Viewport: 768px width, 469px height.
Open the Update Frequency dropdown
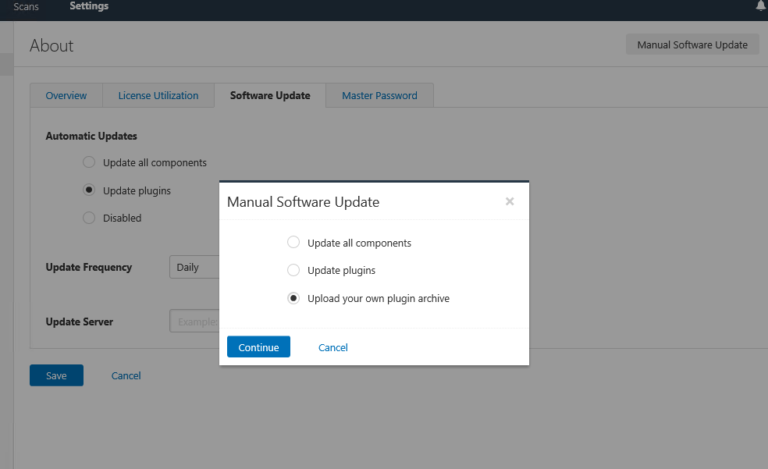195,268
